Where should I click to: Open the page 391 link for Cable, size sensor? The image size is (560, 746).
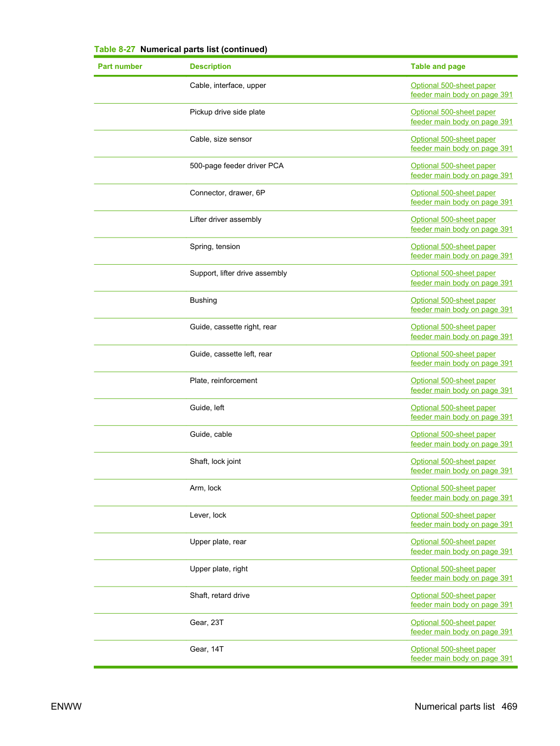pos(461,144)
